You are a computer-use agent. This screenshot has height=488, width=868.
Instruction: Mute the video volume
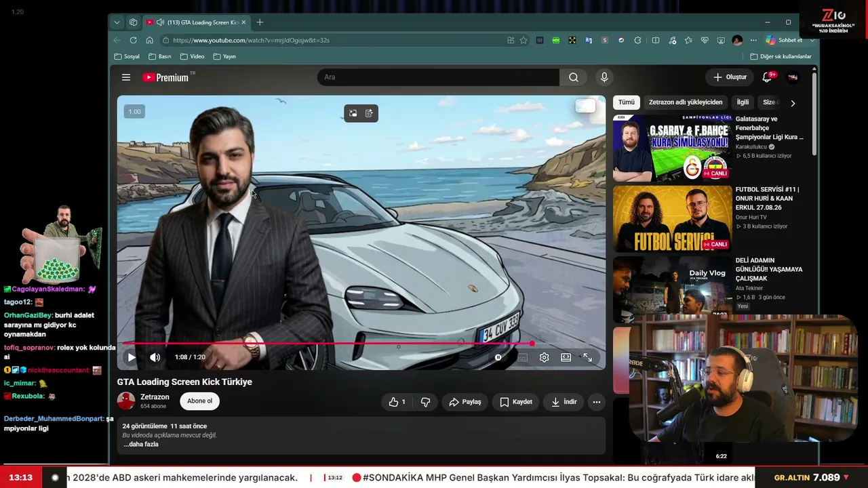coord(155,357)
